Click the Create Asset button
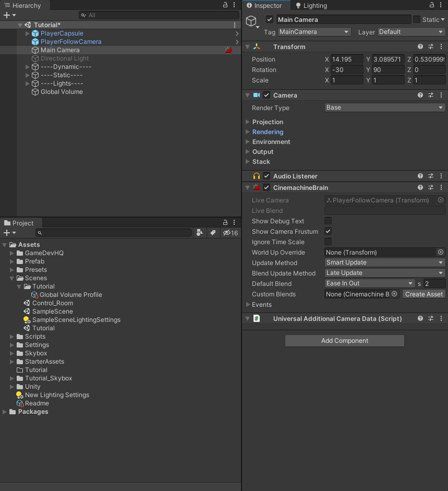This screenshot has width=448, height=491. (x=423, y=294)
